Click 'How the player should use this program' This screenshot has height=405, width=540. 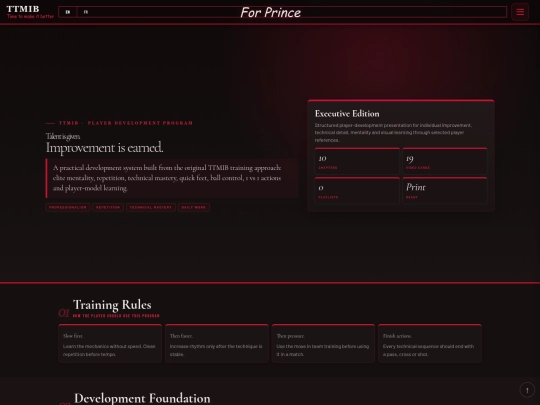(116, 316)
